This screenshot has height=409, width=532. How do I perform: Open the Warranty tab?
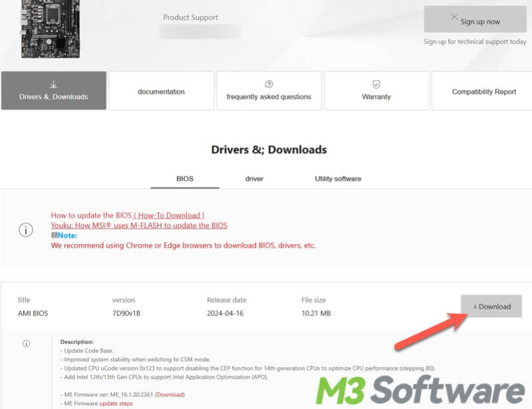[376, 90]
